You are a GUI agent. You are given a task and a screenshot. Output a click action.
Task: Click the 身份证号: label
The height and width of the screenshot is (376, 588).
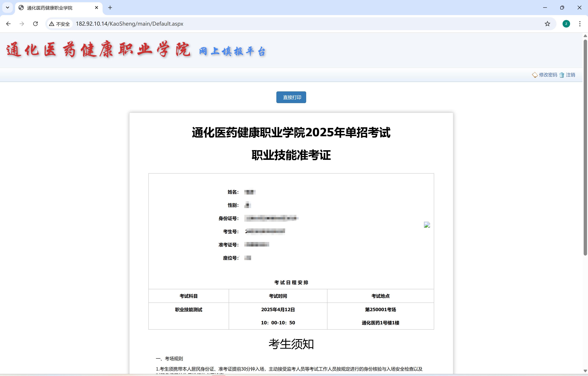(228, 218)
